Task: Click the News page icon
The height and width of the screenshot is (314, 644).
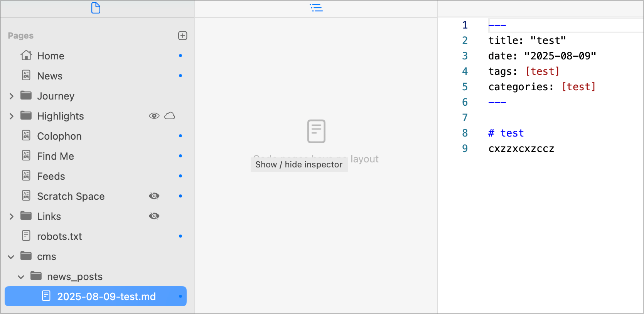Action: [26, 76]
